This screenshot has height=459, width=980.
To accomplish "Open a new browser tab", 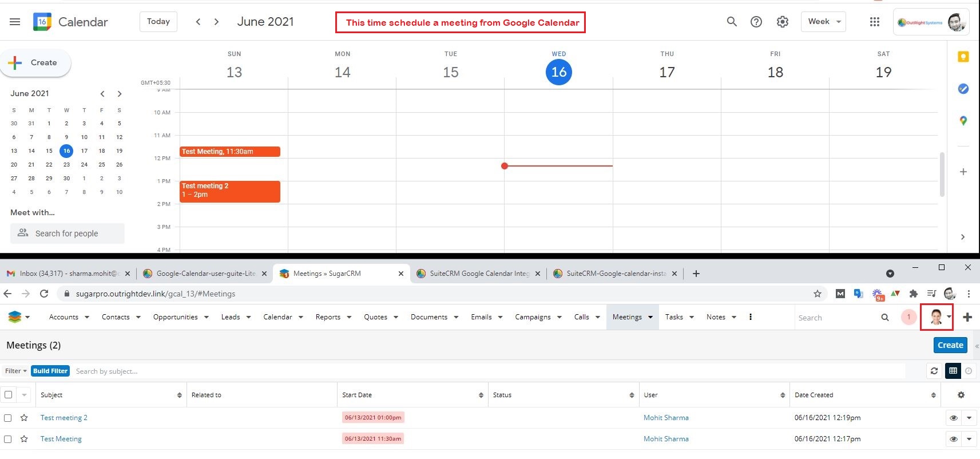I will pos(696,274).
